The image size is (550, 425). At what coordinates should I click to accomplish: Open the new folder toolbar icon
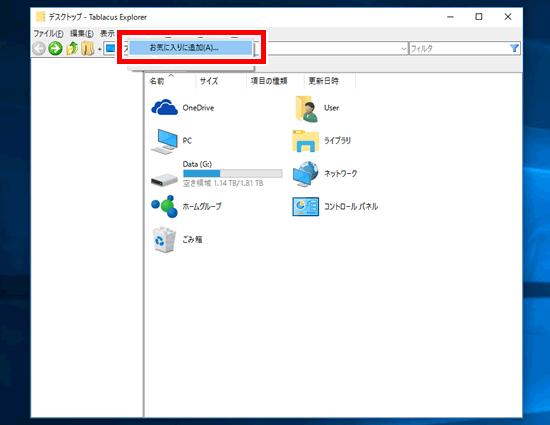coord(88,48)
